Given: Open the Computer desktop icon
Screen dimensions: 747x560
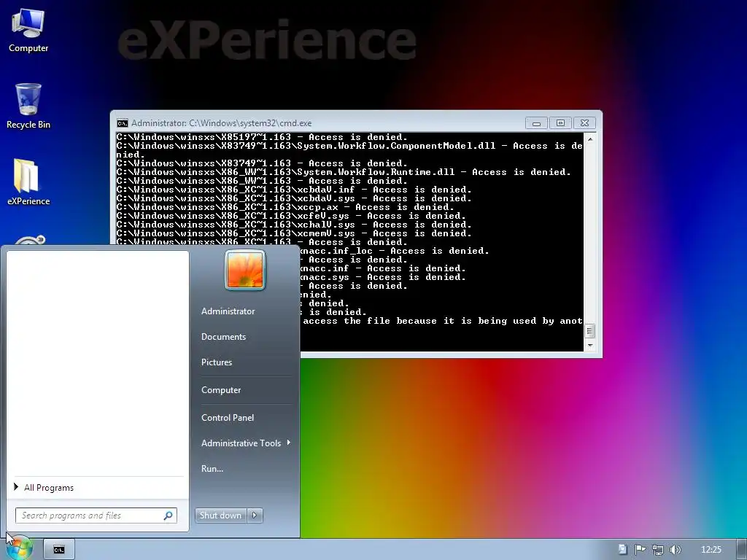Looking at the screenshot, I should point(28,30).
